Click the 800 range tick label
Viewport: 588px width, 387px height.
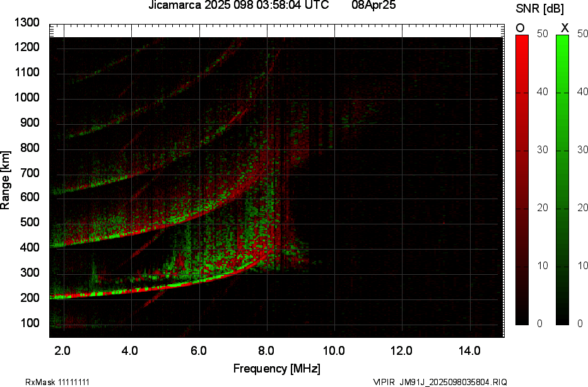(x=30, y=147)
